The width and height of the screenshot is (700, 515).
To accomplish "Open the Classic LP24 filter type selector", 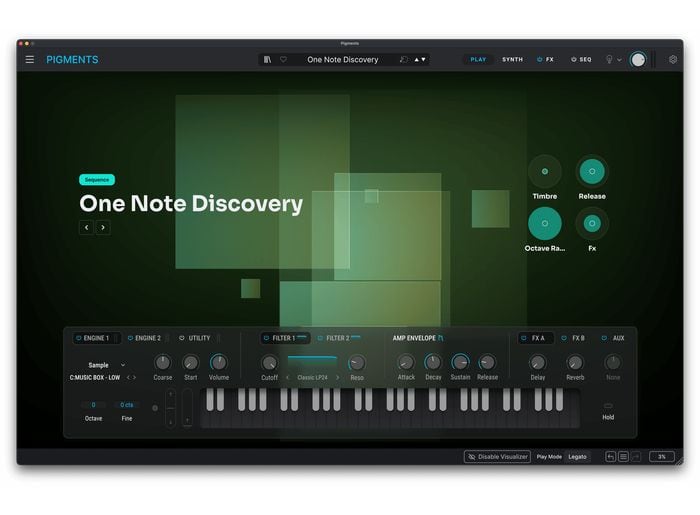I will [312, 377].
